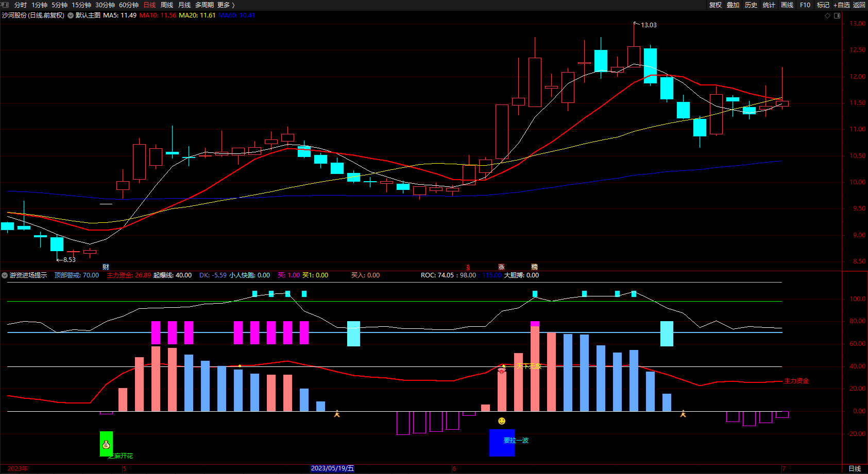Click the first orange running-man signal icon
The image size is (868, 474).
point(337,413)
